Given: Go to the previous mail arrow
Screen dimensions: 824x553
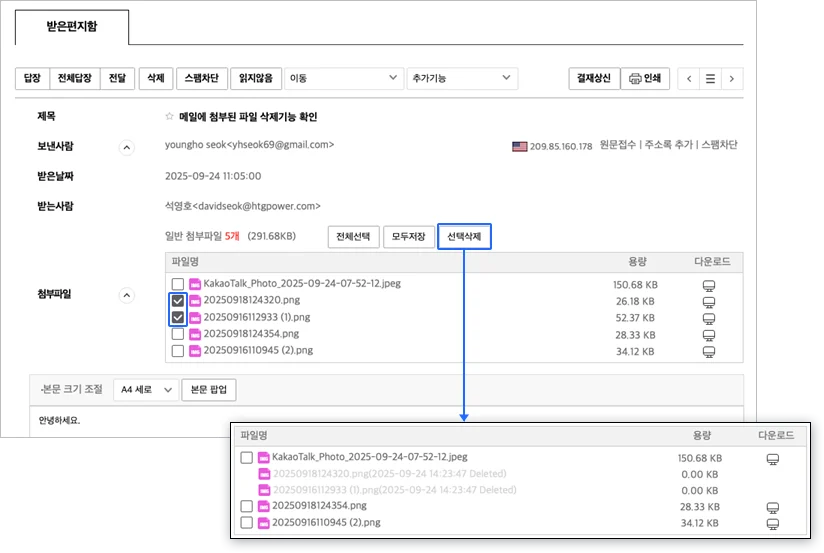Looking at the screenshot, I should (x=688, y=79).
